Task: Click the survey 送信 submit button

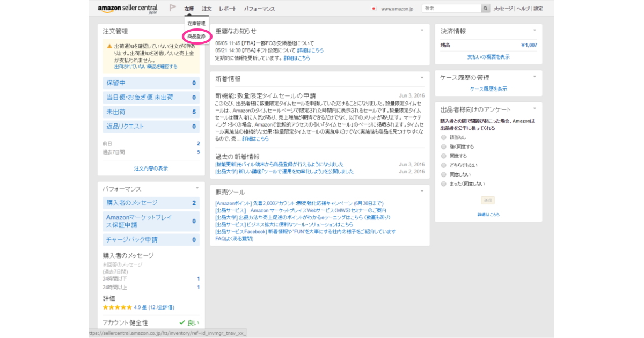Action: click(488, 201)
